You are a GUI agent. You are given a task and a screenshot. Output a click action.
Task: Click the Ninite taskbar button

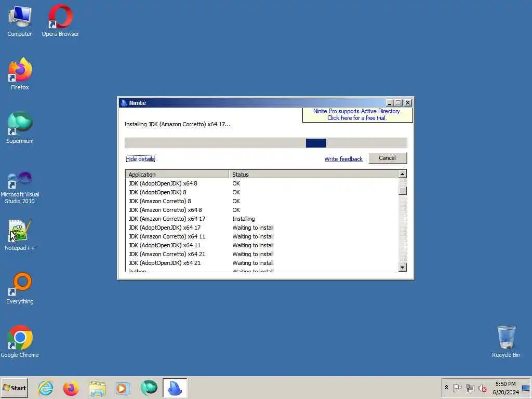click(175, 388)
